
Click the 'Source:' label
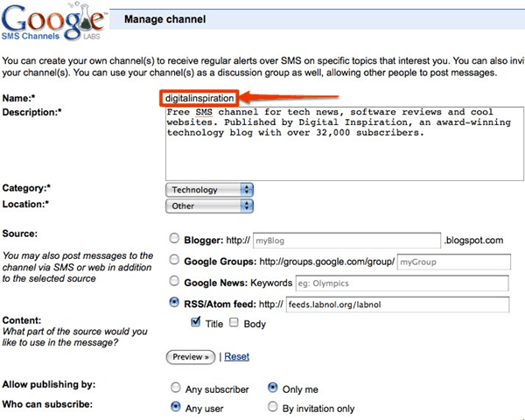20,234
